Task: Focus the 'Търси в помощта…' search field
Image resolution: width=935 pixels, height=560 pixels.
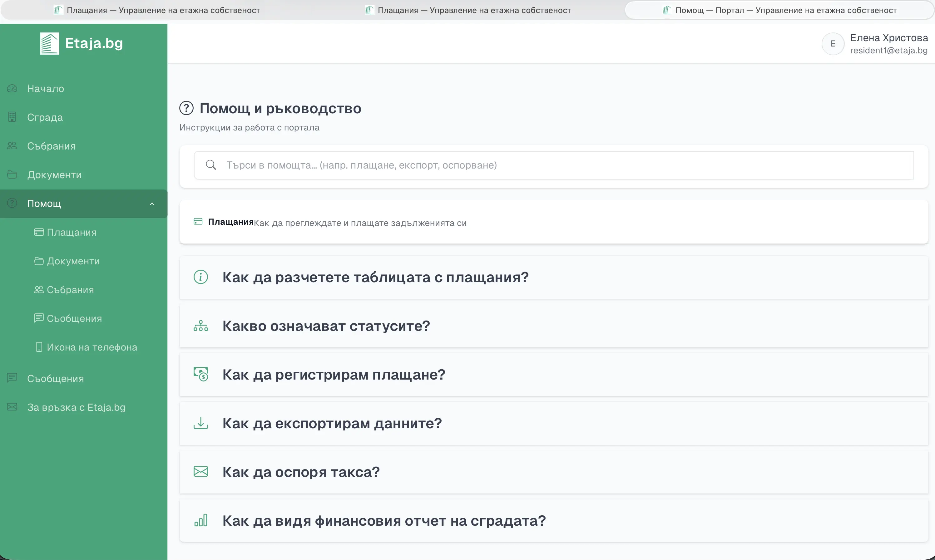Action: 554,165
